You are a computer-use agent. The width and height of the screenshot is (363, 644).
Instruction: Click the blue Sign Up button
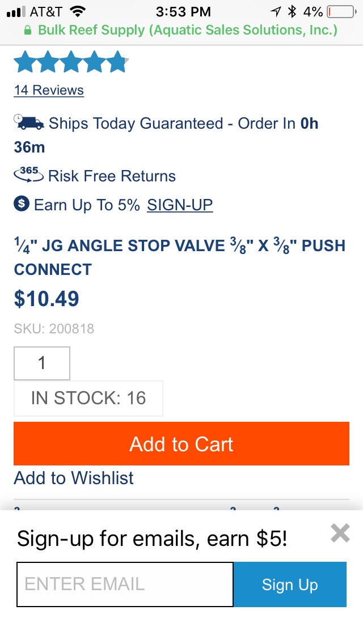pos(290,584)
